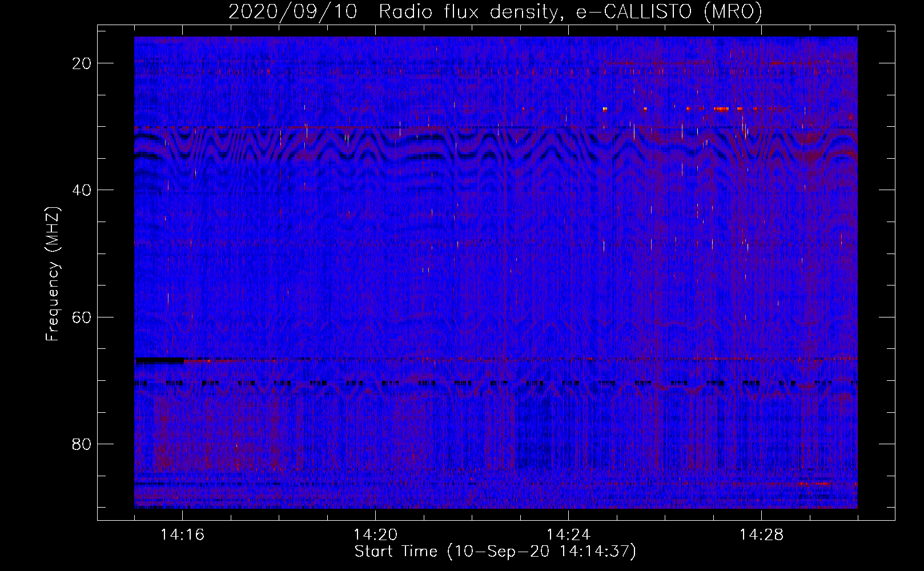Click the time tick label '14:24'
The image size is (924, 571).
(x=569, y=535)
